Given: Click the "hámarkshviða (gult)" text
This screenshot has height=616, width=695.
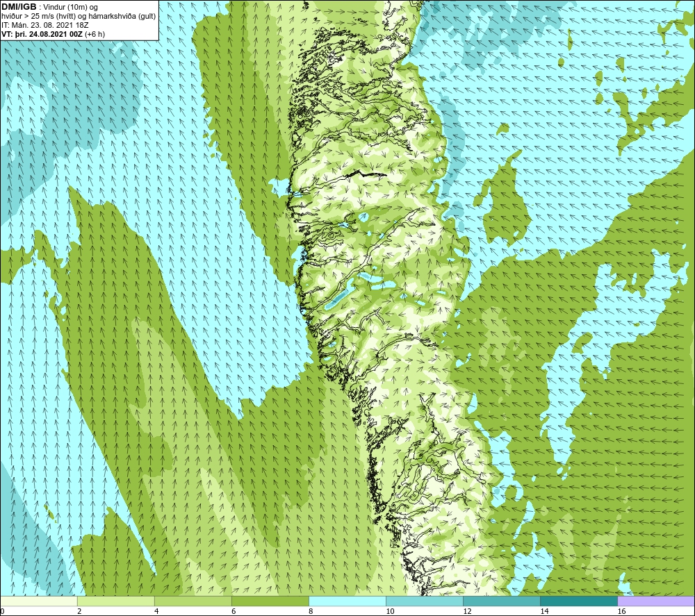Looking at the screenshot, I should [x=121, y=17].
